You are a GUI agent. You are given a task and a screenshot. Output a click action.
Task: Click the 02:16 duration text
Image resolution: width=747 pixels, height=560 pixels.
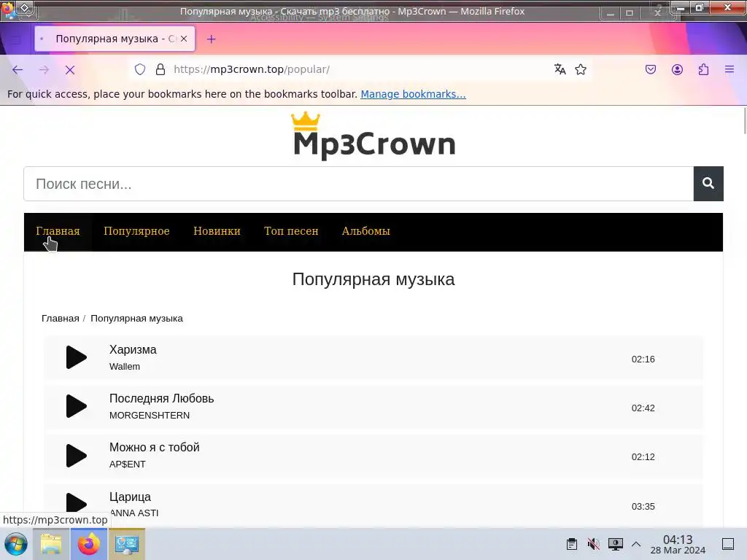643,359
